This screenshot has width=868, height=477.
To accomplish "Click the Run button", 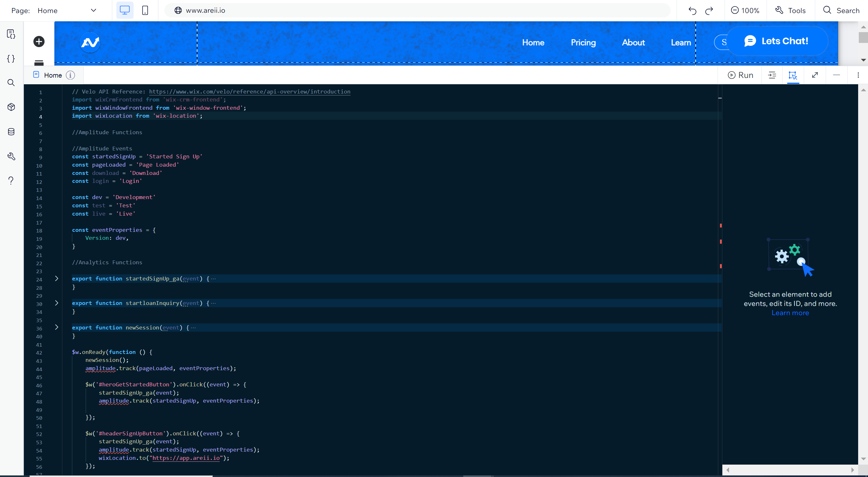I will [740, 75].
